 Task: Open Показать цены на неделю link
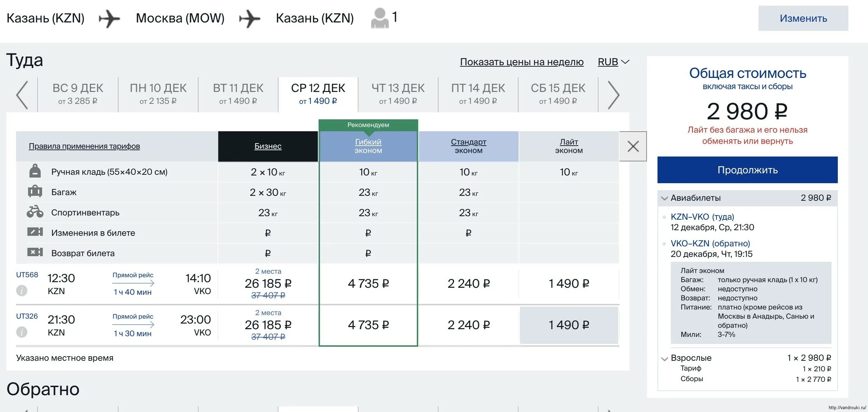522,62
